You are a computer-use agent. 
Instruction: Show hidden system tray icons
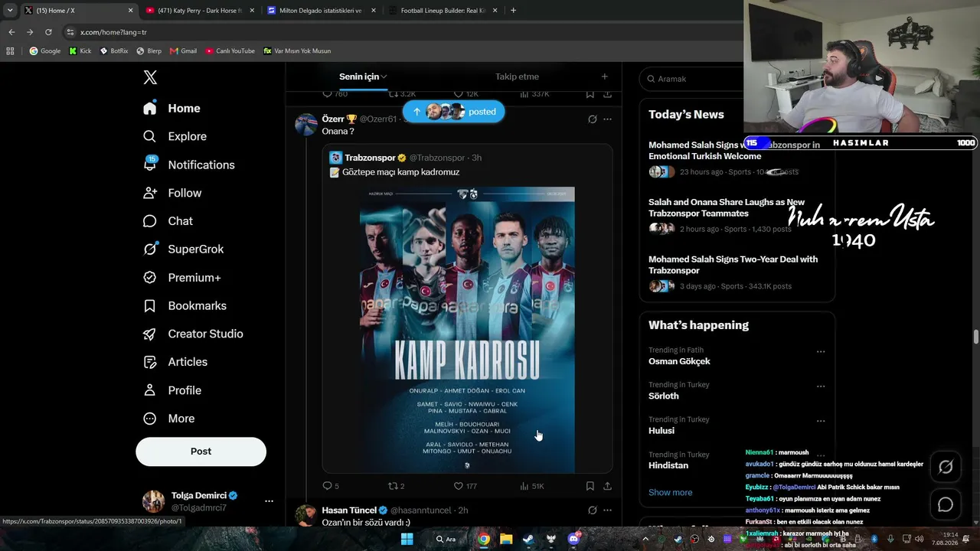tap(645, 539)
